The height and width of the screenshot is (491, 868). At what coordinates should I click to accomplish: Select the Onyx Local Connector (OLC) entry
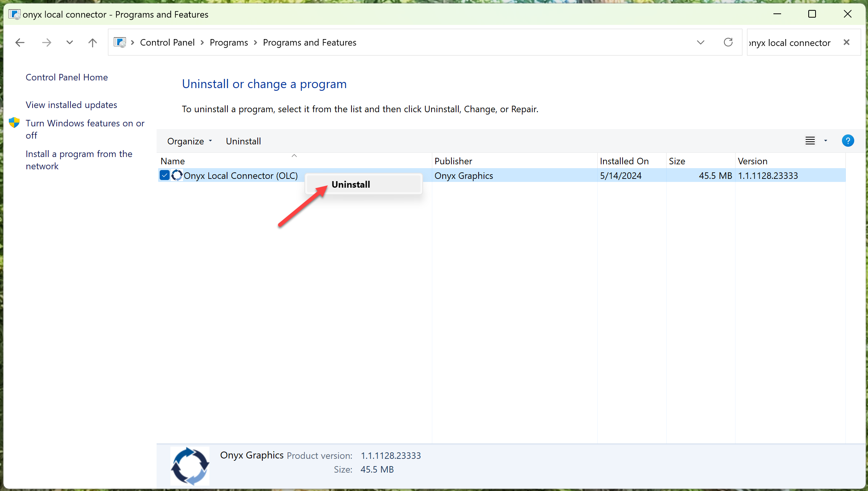(x=240, y=176)
